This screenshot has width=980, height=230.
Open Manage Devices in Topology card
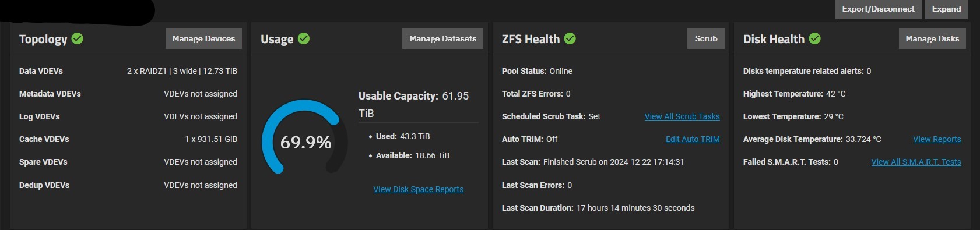[203, 38]
